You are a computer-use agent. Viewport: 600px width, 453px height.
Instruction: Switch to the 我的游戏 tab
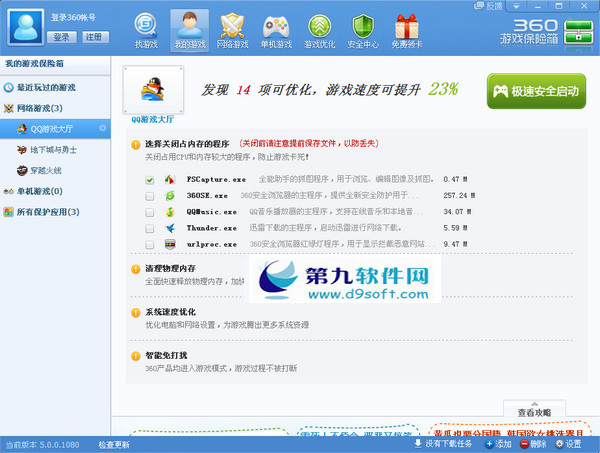[x=189, y=29]
